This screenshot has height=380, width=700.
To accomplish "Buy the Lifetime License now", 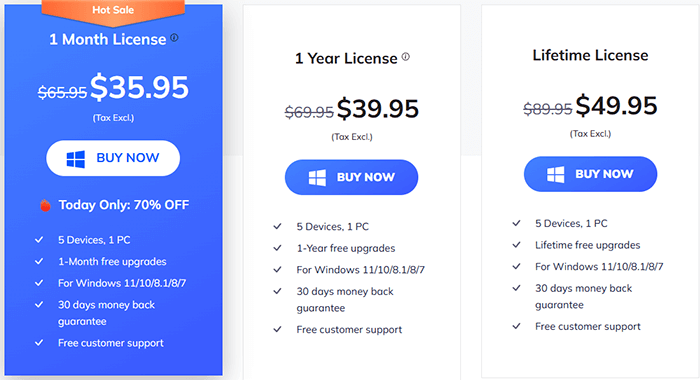I will click(x=590, y=174).
